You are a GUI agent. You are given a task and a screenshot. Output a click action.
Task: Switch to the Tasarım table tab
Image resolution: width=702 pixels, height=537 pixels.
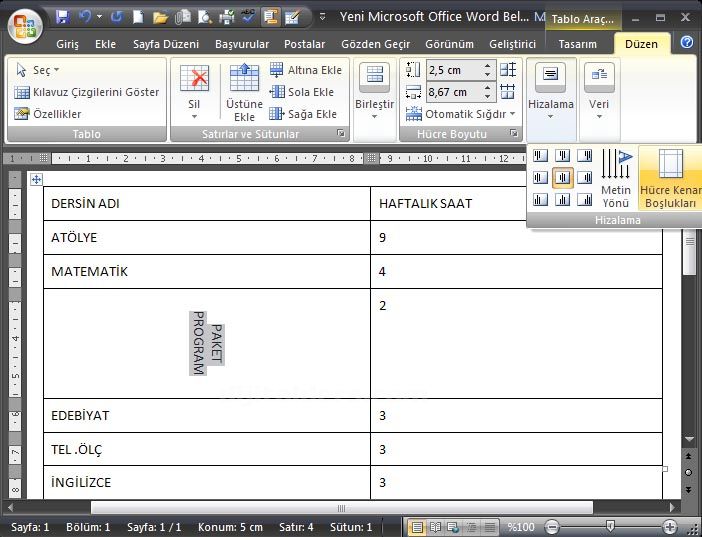[x=578, y=44]
